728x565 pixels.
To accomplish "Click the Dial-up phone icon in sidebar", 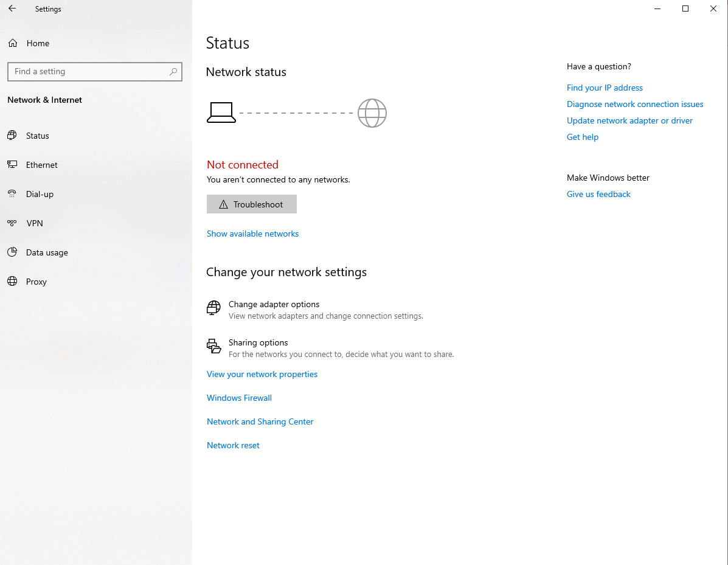I will tap(12, 193).
